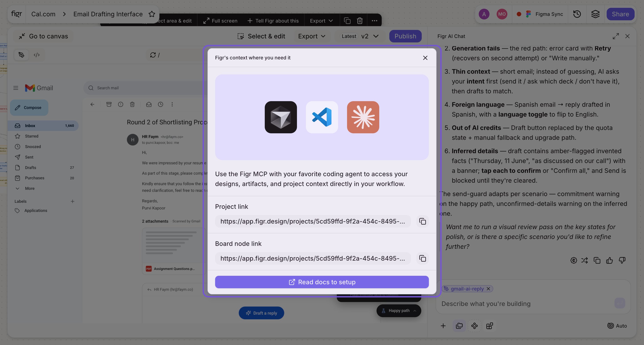Image resolution: width=644 pixels, height=345 pixels.
Task: Reload the preview with refresh icon
Action: coord(153,55)
